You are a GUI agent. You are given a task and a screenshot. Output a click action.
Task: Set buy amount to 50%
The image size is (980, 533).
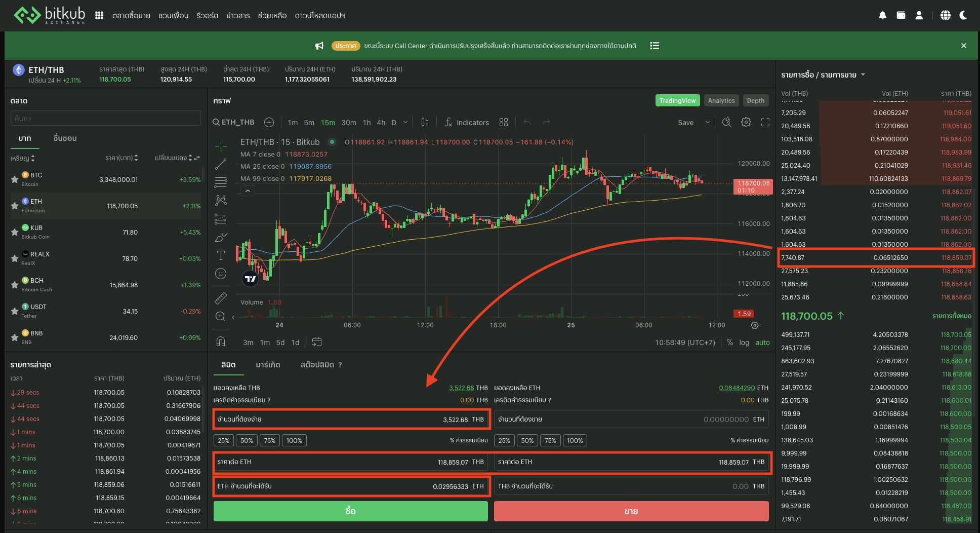(247, 440)
